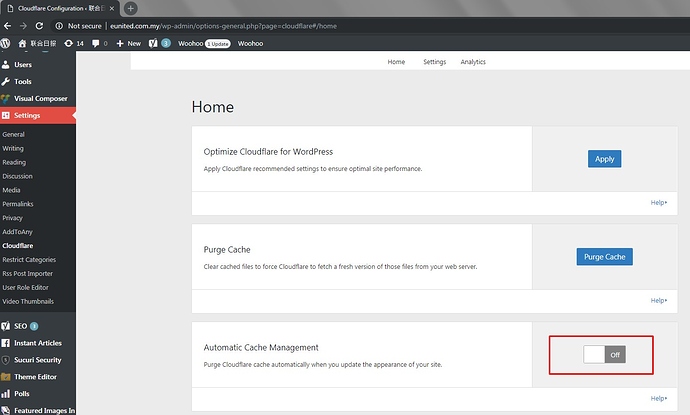This screenshot has height=415, width=690.
Task: Click the Not secure site info icon
Action: [59, 26]
